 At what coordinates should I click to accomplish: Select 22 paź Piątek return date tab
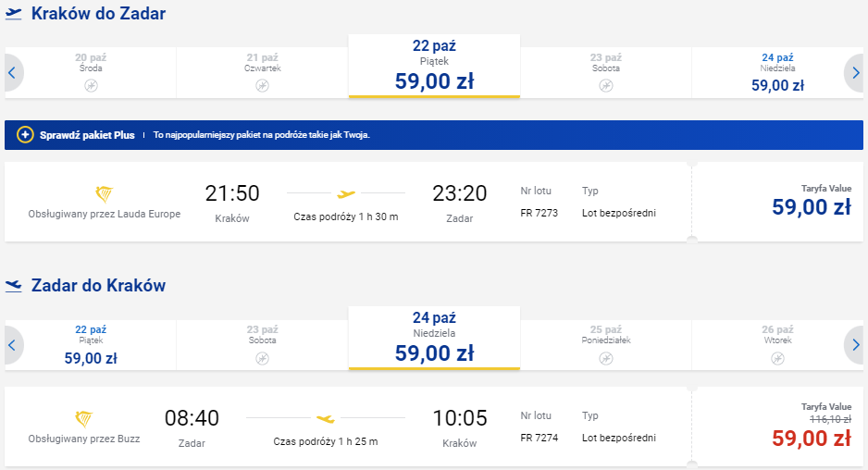(x=91, y=345)
